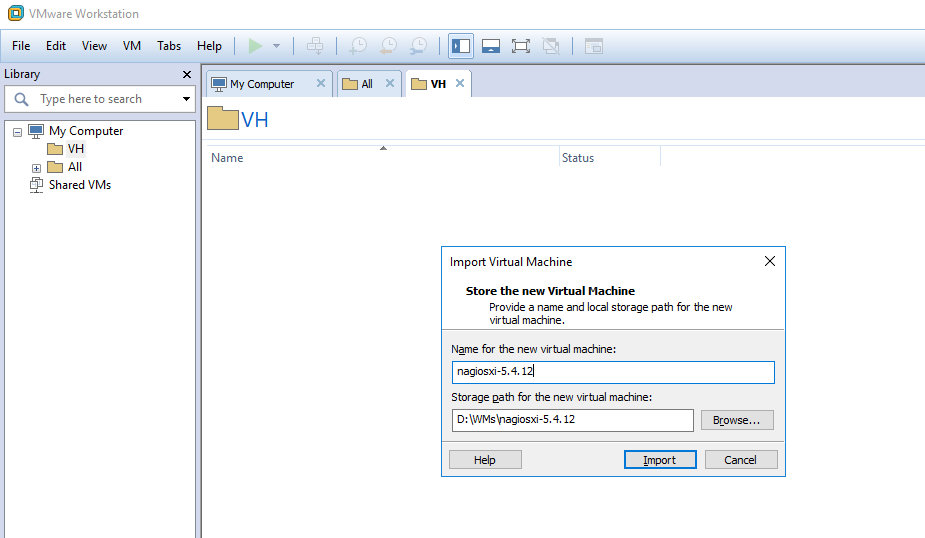Click the Help button in import dialog

pyautogui.click(x=485, y=460)
